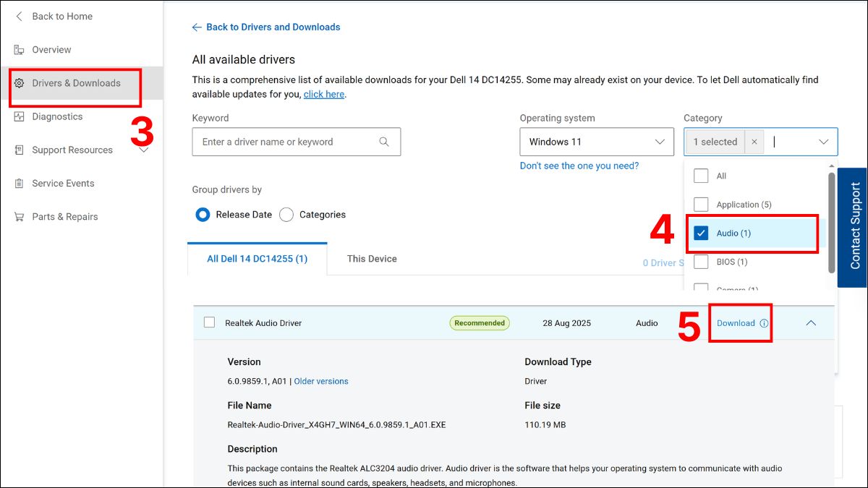Click the Recommended badge
868x488 pixels.
480,323
